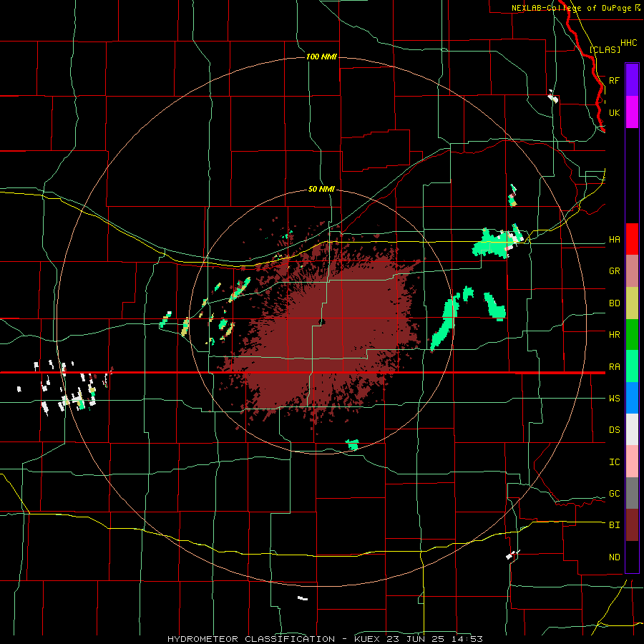Click the RA legend label
Screen dimensions: 644x644
click(x=614, y=367)
